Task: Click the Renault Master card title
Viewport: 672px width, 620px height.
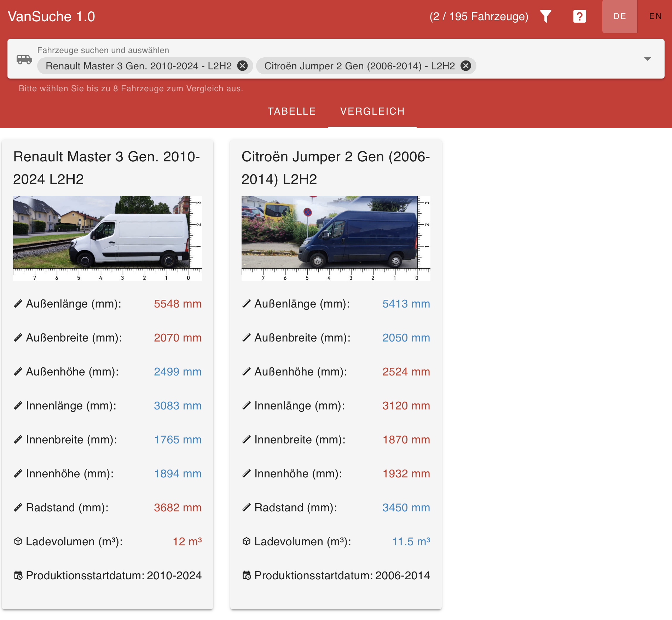Action: [x=107, y=168]
